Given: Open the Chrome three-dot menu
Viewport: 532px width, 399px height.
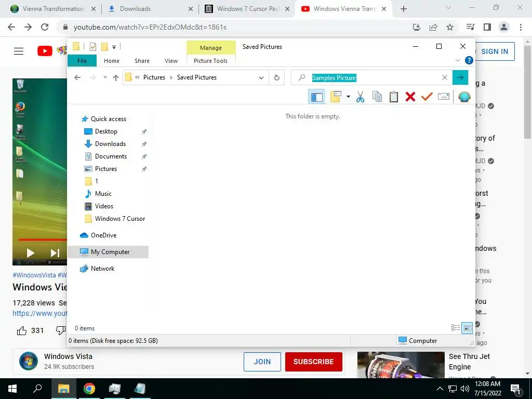Looking at the screenshot, I should [x=521, y=27].
